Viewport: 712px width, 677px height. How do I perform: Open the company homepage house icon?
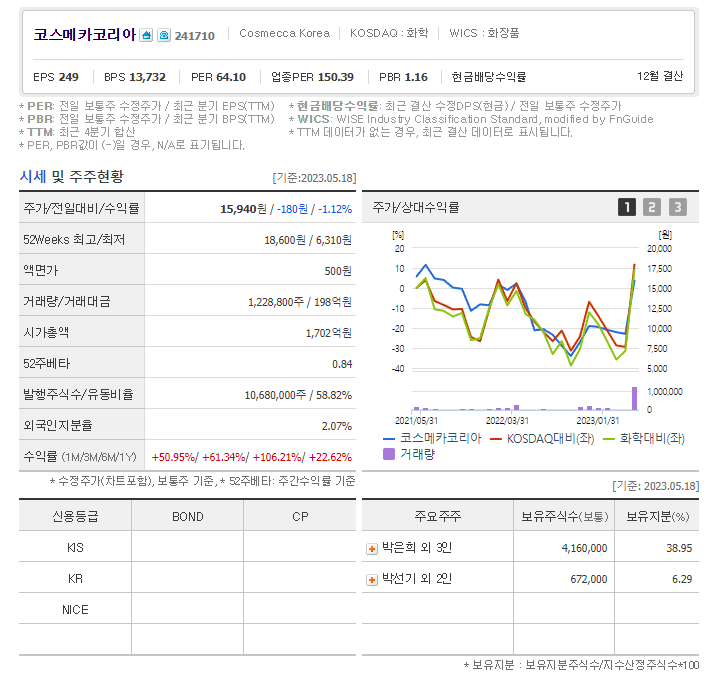[146, 35]
